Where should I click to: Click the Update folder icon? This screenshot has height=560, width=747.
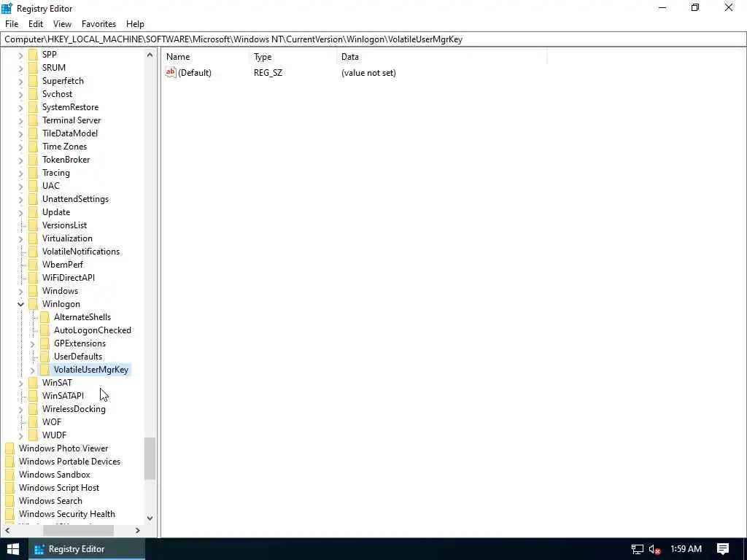(33, 212)
